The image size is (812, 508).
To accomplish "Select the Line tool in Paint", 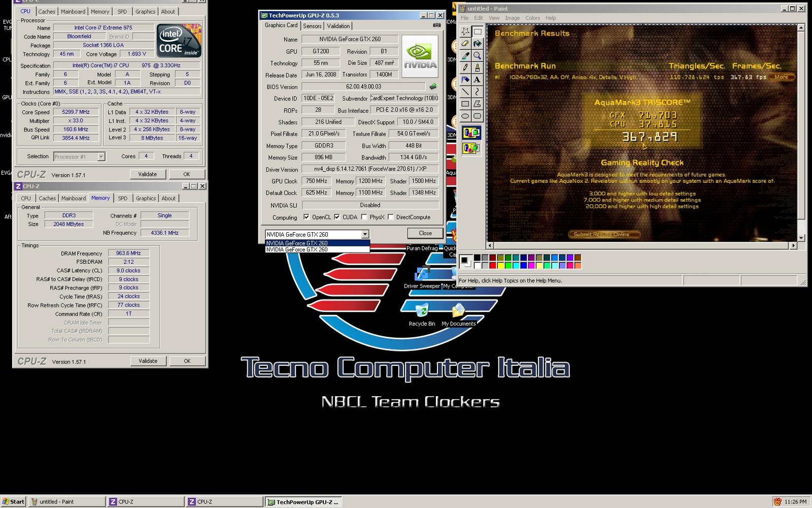I will 465,92.
